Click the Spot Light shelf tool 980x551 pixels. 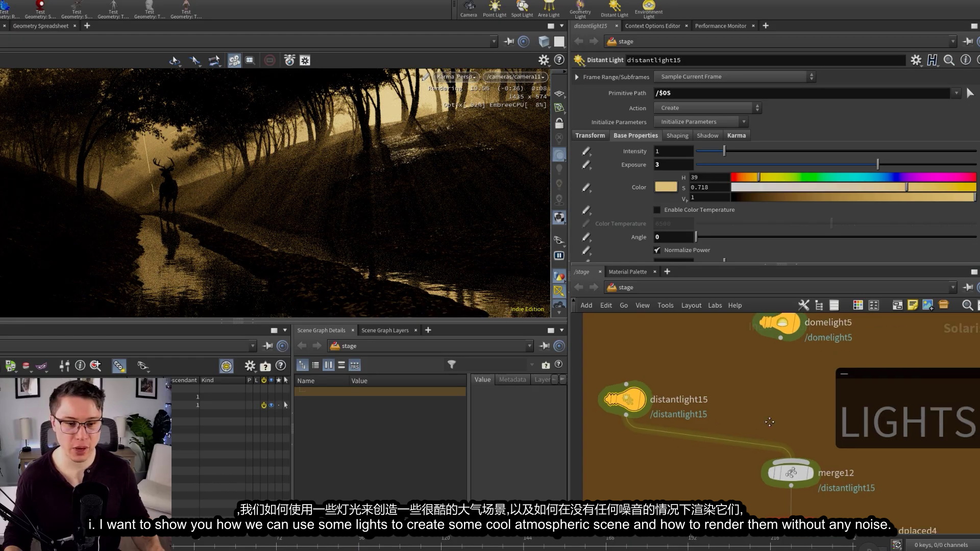point(522,9)
